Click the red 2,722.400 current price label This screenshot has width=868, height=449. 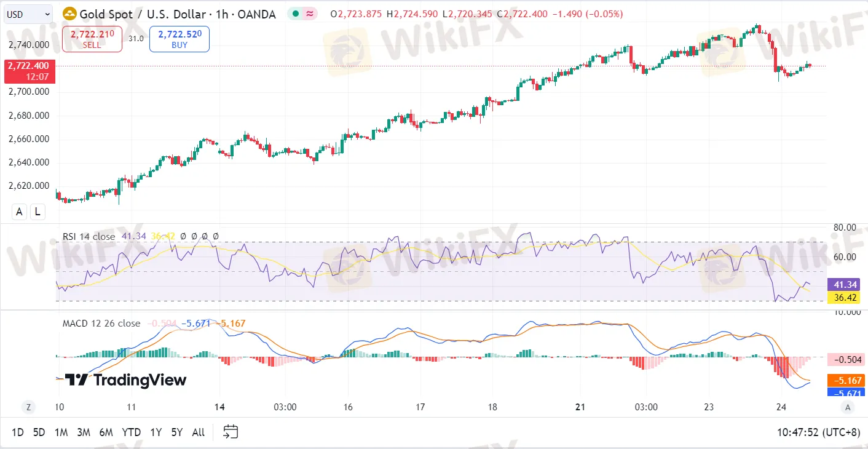[x=30, y=71]
